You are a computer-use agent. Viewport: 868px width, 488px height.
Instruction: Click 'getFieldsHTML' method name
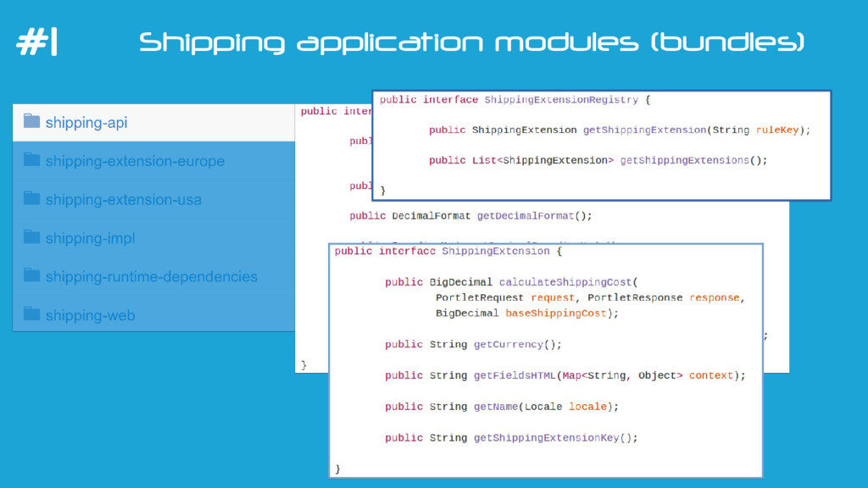click(515, 375)
